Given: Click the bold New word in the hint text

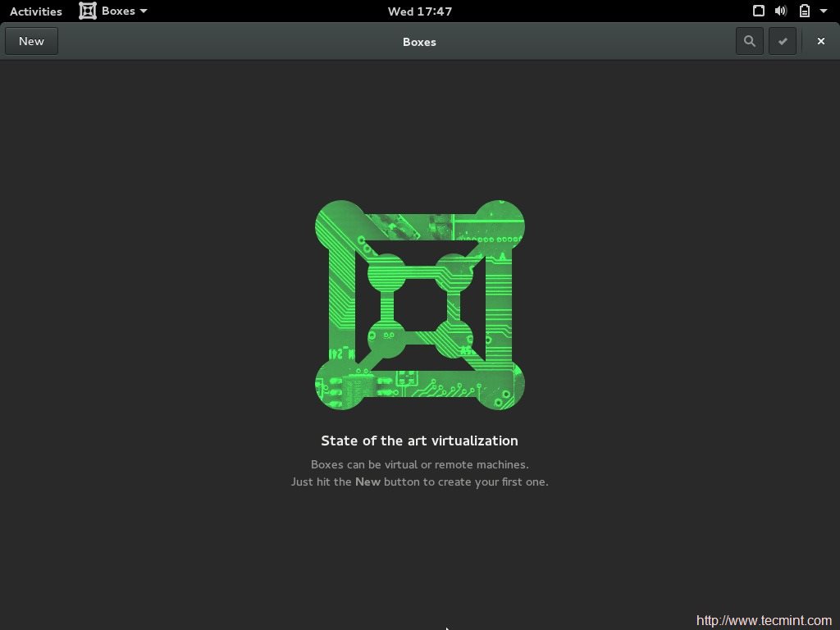Looking at the screenshot, I should pyautogui.click(x=367, y=482).
